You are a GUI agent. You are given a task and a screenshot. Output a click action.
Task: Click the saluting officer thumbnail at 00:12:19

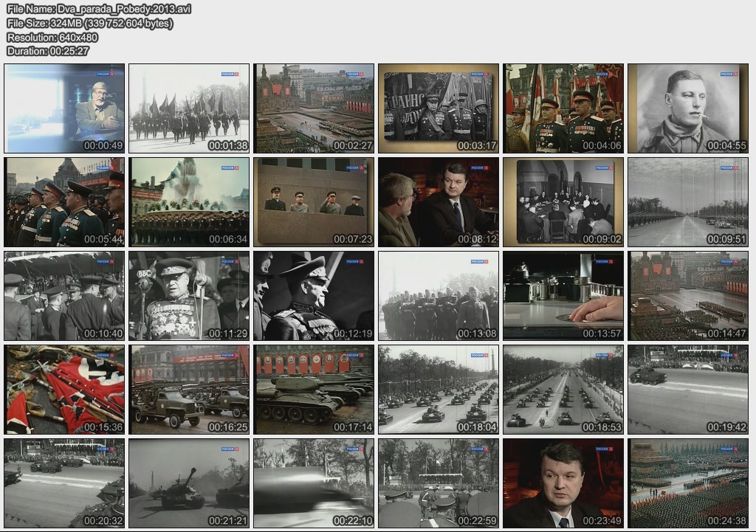(314, 295)
